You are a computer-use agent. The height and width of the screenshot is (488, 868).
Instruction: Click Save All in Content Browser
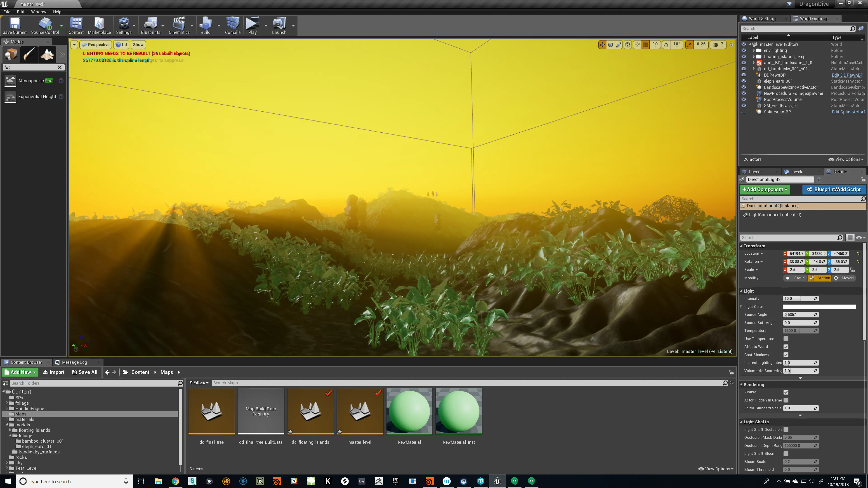click(x=85, y=372)
